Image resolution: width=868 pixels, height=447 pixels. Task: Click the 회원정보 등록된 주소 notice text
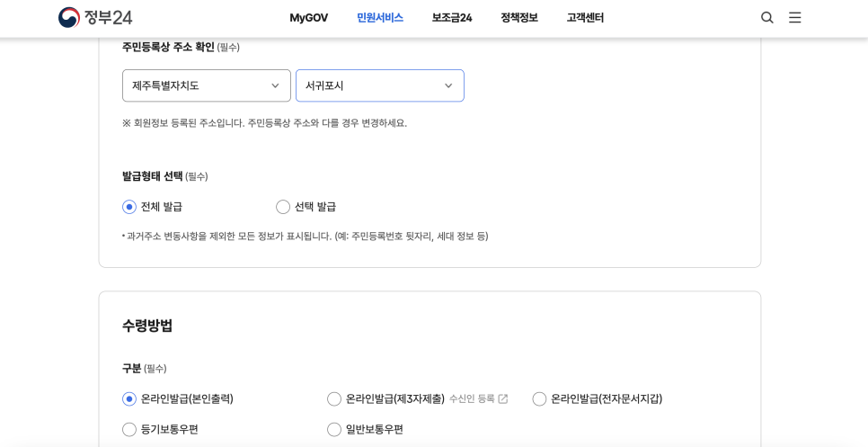(264, 123)
